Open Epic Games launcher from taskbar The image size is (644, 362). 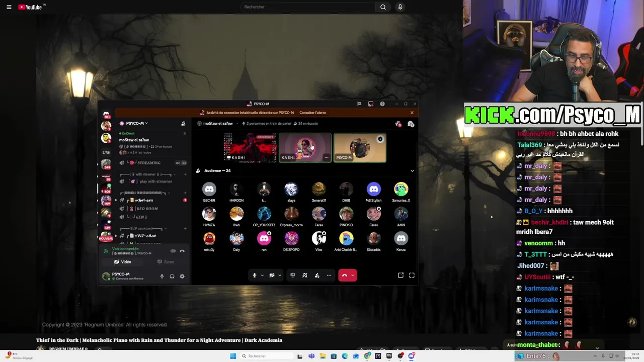coord(389,356)
